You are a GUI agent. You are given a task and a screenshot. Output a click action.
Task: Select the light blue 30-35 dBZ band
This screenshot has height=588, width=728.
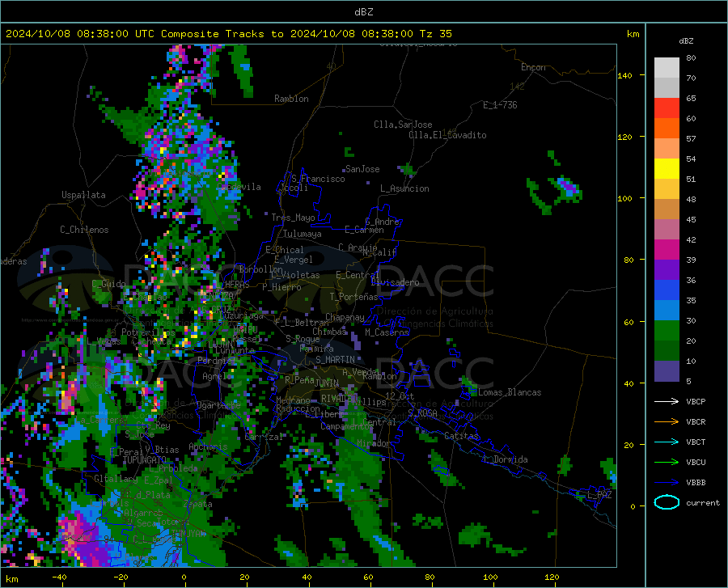pos(667,311)
